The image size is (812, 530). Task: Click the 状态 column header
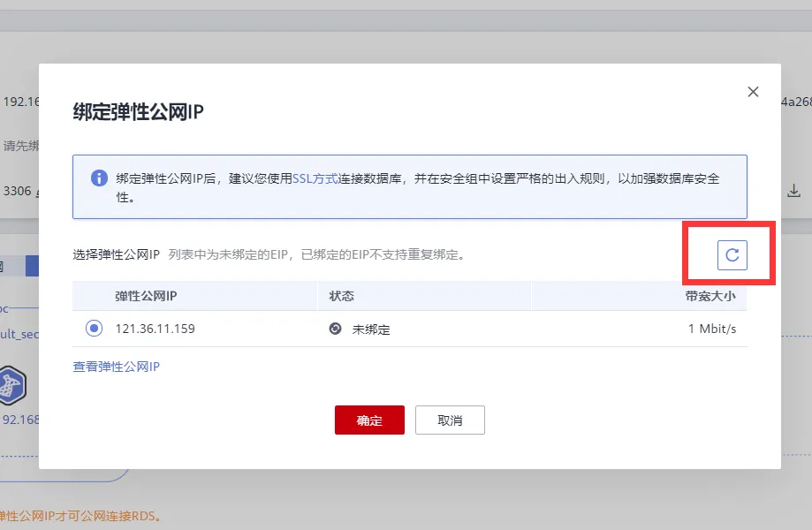(x=341, y=296)
